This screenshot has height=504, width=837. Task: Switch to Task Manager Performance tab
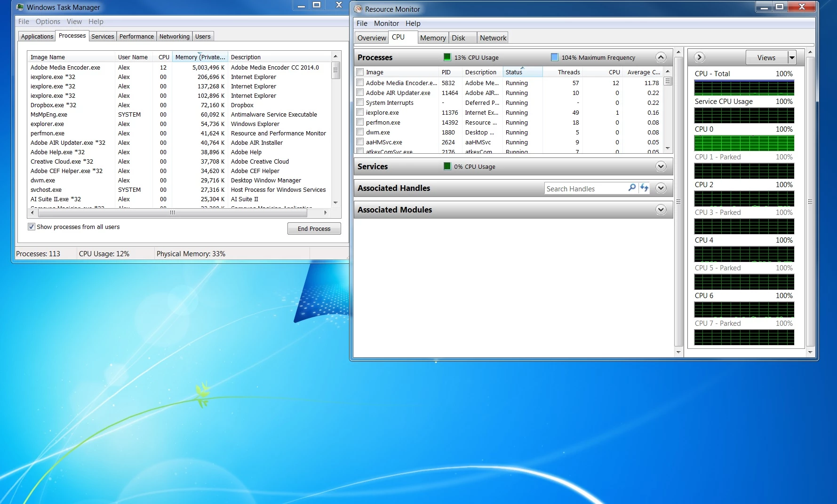[x=136, y=37]
